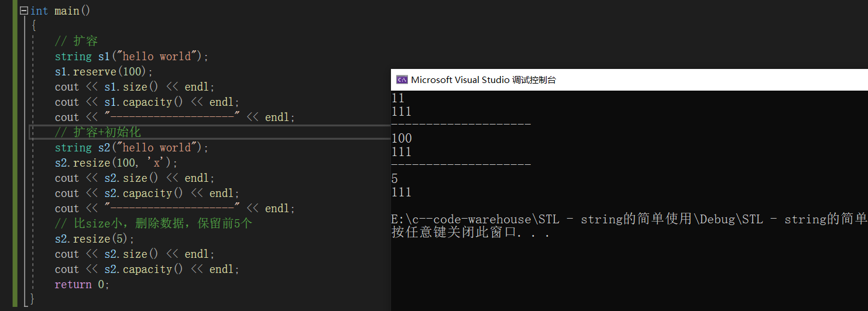Click the first cout << s1.size() line

[x=135, y=87]
